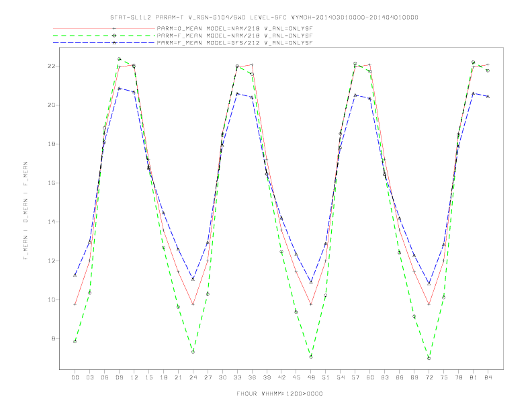
Task: Click the x-axis label FHOUR VHHMM:1200>0000
Action: [x=279, y=394]
